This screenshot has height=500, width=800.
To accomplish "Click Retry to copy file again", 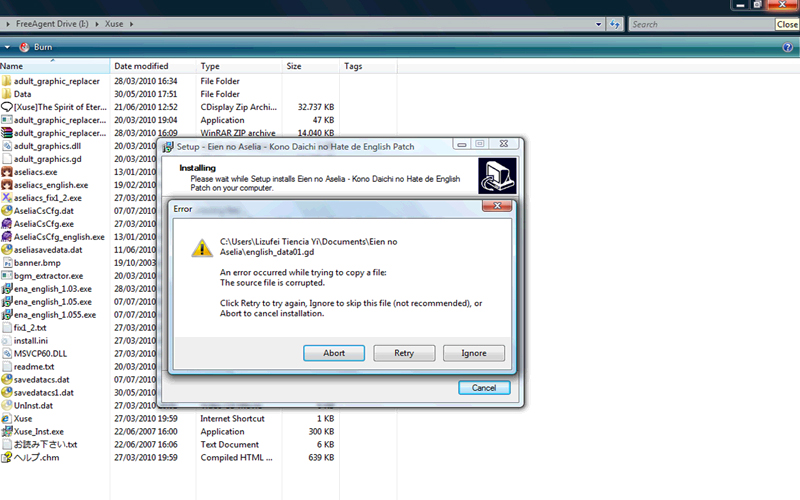I will [404, 353].
